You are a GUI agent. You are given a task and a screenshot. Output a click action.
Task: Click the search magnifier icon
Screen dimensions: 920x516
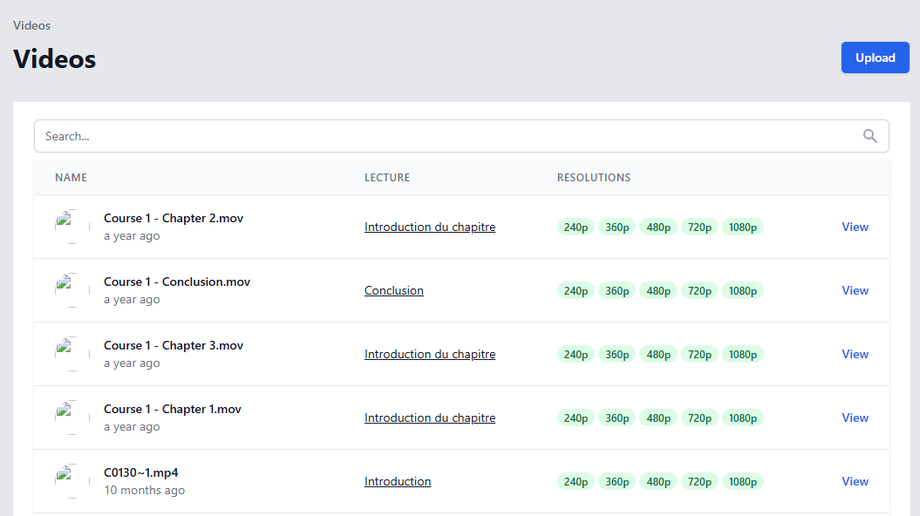click(870, 136)
